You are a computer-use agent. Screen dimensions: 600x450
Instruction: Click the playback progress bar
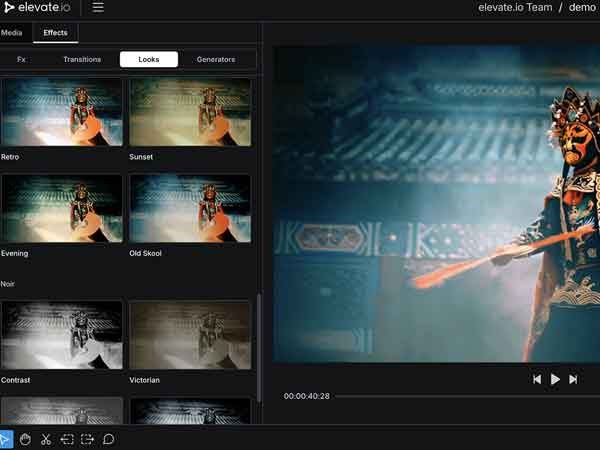coord(468,396)
